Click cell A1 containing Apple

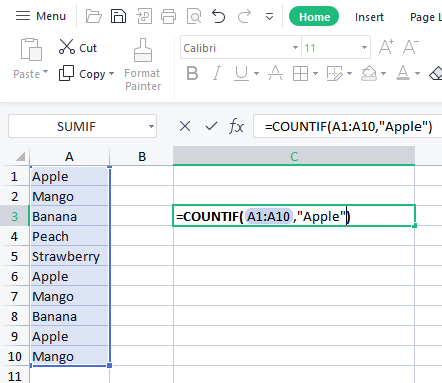69,176
